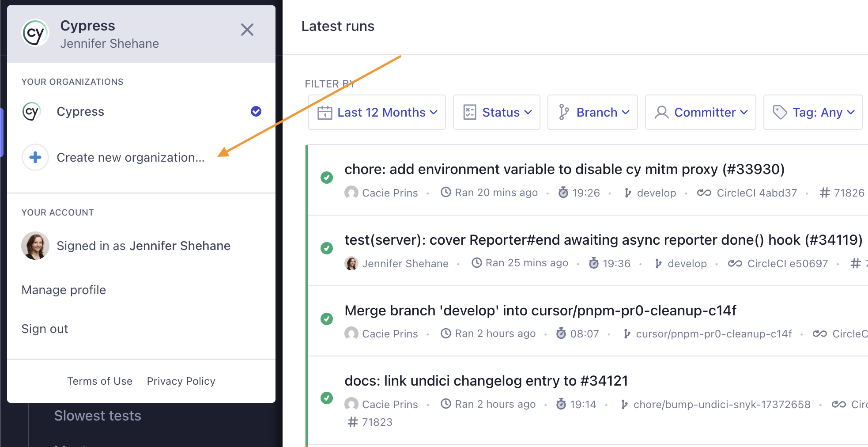Click branch name chore/bump-undici-snyk-17372658
This screenshot has width=868, height=447.
[722, 404]
